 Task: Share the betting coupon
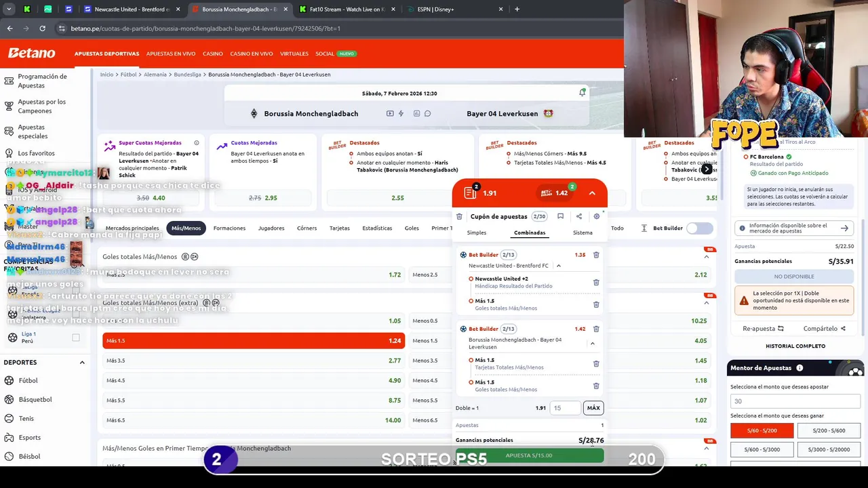[578, 216]
